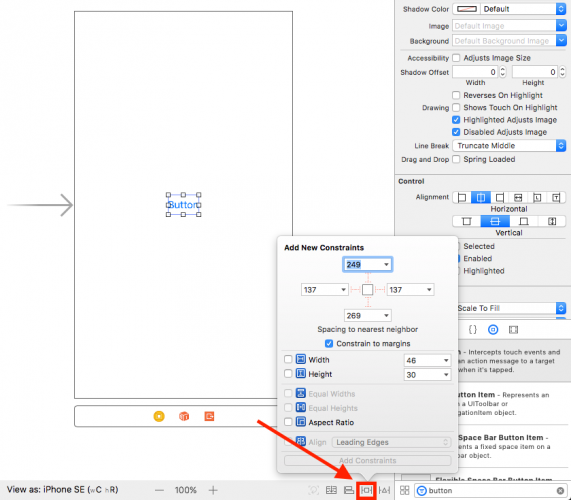571x500 pixels.
Task: Uncheck Highlighted Adjusts Image
Action: (456, 120)
